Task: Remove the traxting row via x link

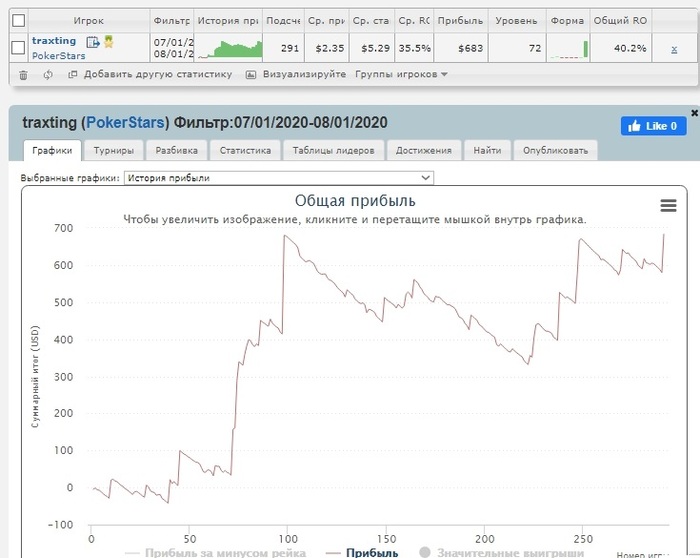Action: (x=674, y=49)
